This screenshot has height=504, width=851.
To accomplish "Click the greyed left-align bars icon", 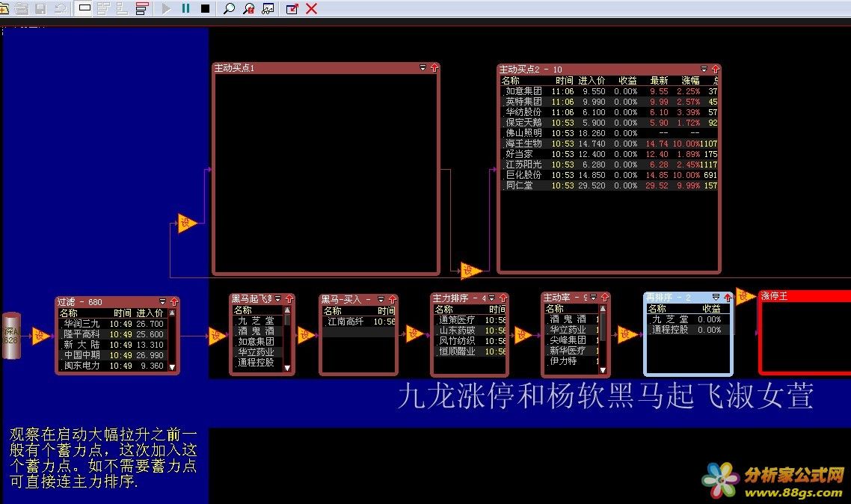I will [123, 9].
